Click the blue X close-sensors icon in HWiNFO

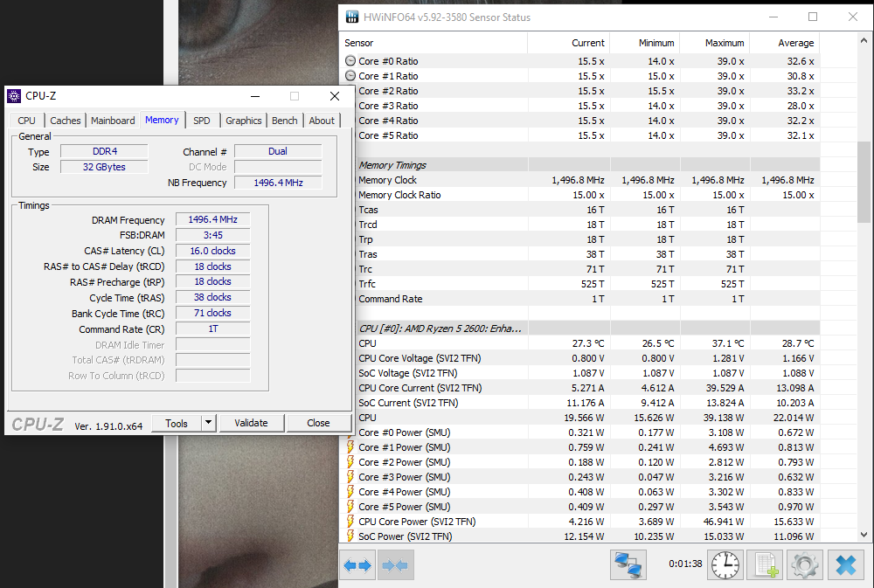[845, 565]
